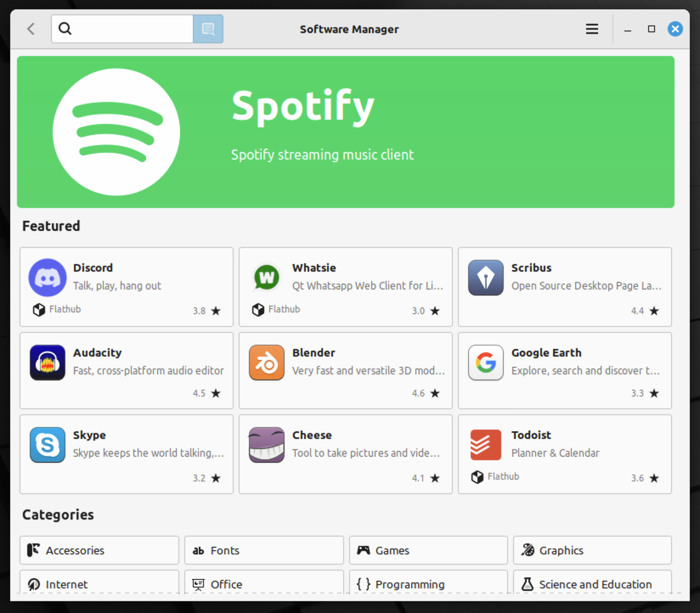Open the Audacity headphones icon
The image size is (700, 613).
[48, 363]
